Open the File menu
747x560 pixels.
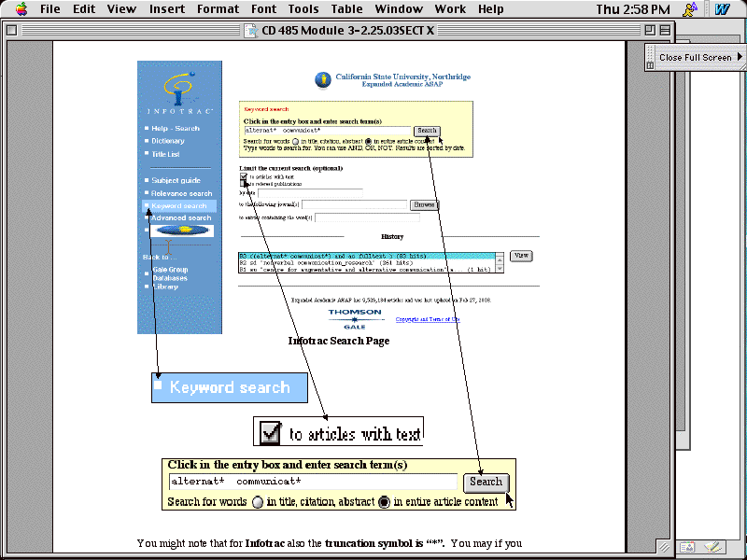50,9
